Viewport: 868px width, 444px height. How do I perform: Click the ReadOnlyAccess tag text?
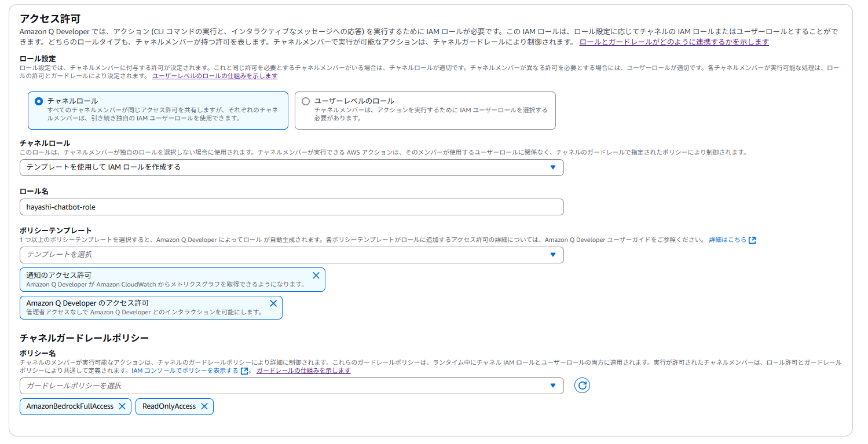coord(169,406)
